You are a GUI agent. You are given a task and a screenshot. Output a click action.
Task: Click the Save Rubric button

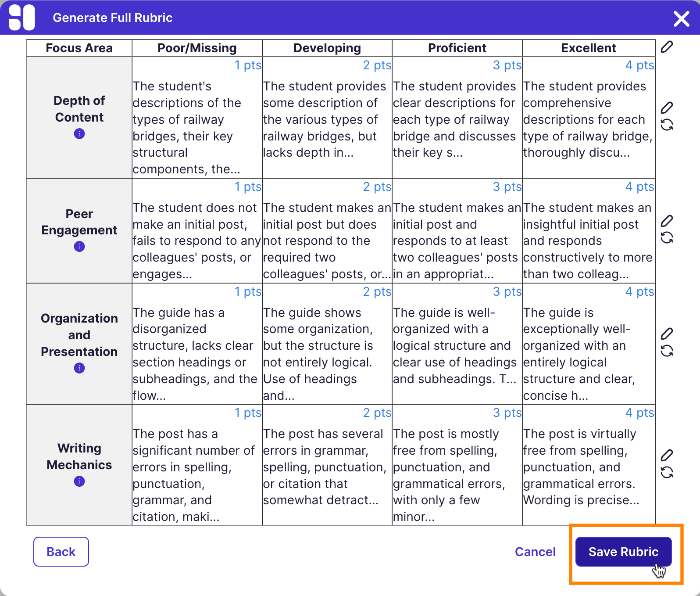click(x=623, y=552)
